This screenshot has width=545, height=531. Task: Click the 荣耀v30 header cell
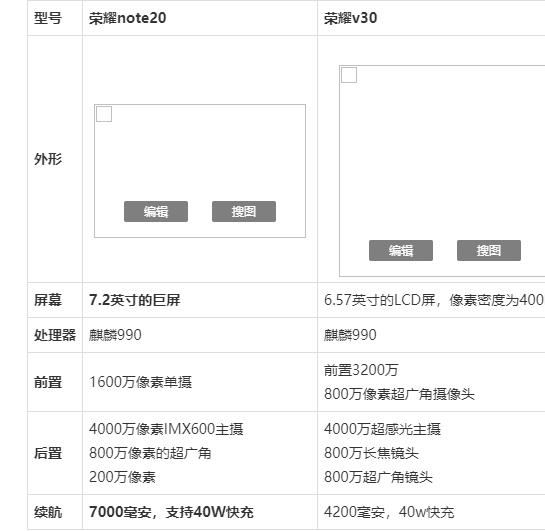pyautogui.click(x=431, y=18)
